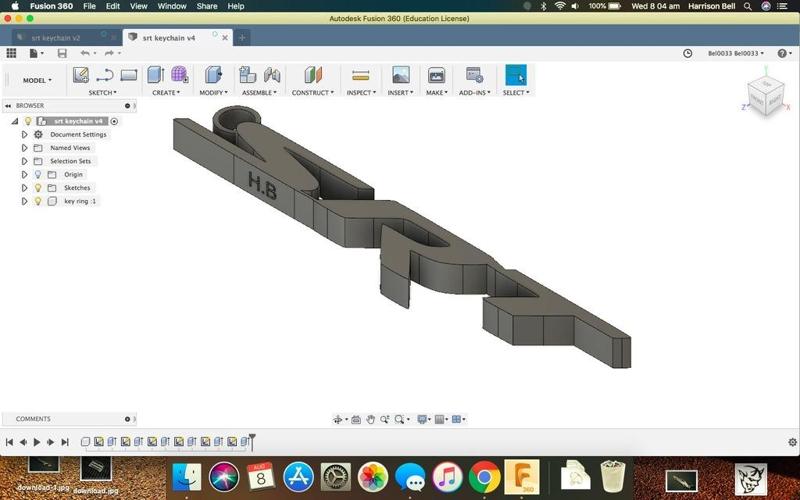The image size is (800, 500).
Task: Open the data panel grid icon
Action: pos(11,53)
